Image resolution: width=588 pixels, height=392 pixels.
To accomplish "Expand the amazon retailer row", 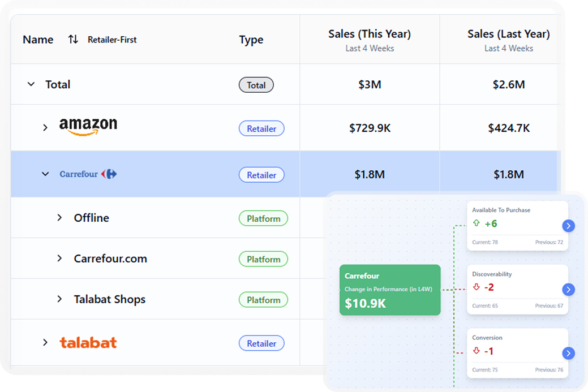I will click(46, 127).
